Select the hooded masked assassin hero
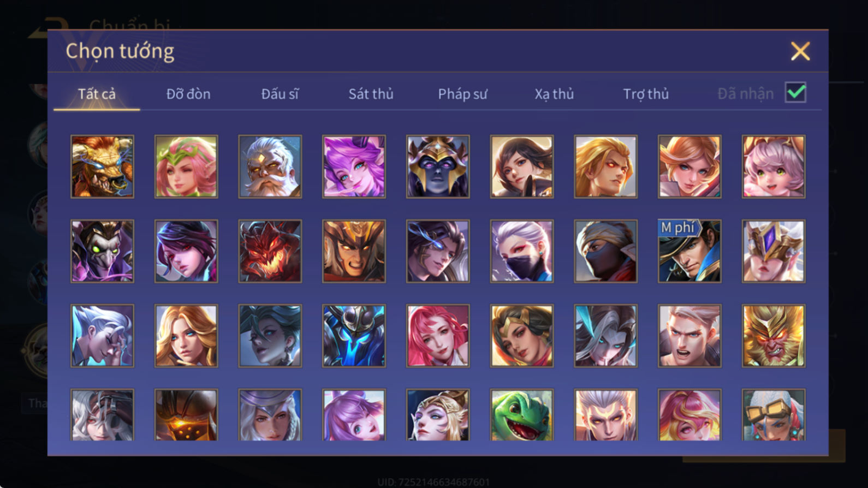 click(605, 251)
